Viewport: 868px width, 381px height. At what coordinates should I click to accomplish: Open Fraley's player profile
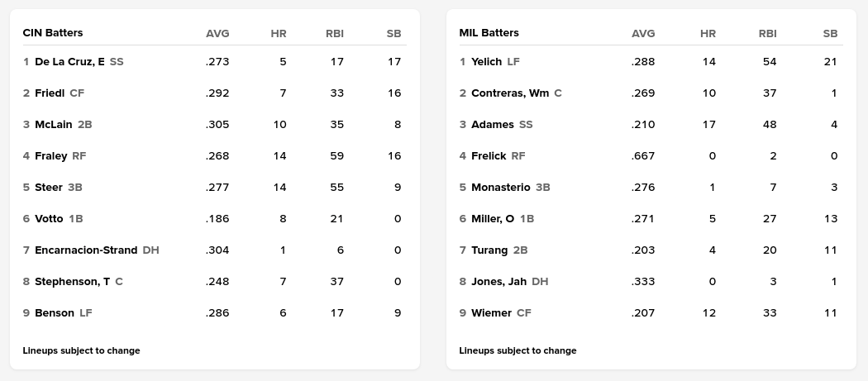(51, 156)
